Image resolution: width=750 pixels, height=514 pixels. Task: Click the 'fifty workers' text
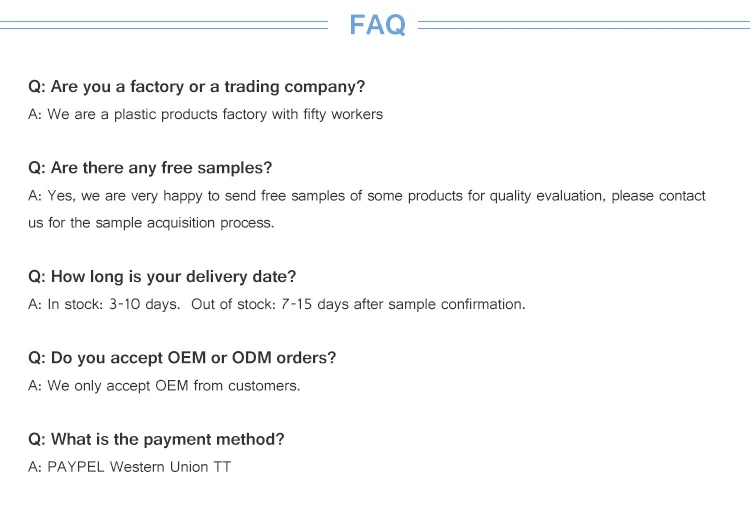(x=342, y=114)
